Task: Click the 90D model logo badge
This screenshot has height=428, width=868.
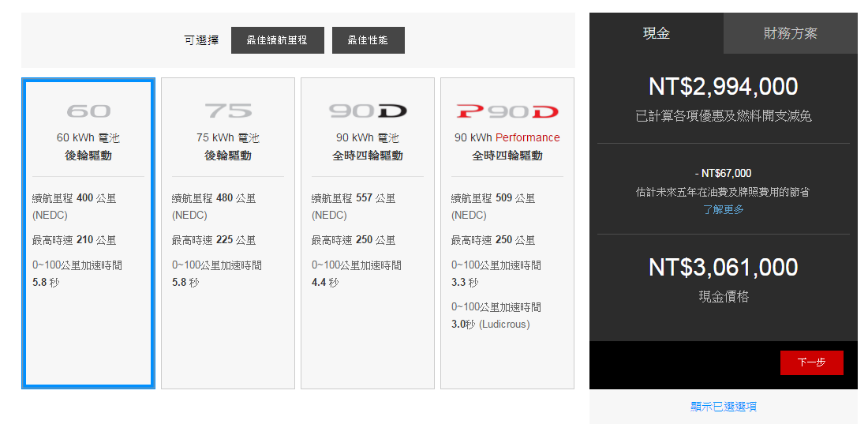Action: click(368, 111)
